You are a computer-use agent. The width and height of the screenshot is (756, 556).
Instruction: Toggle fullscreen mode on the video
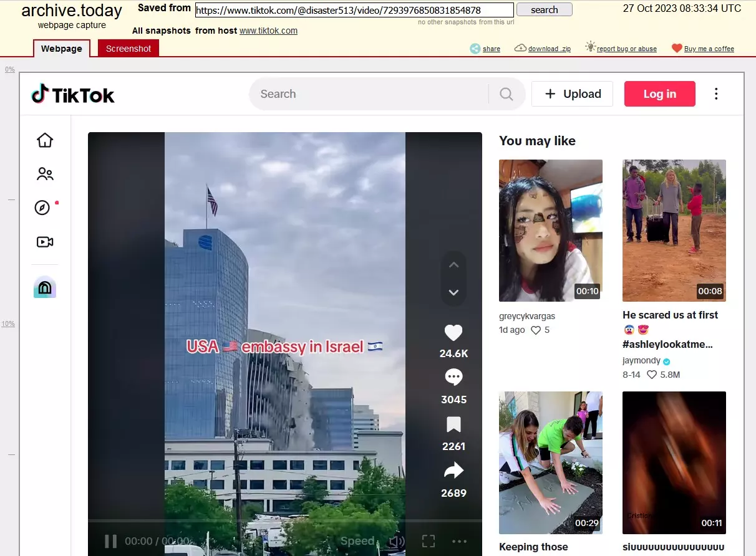pyautogui.click(x=428, y=541)
